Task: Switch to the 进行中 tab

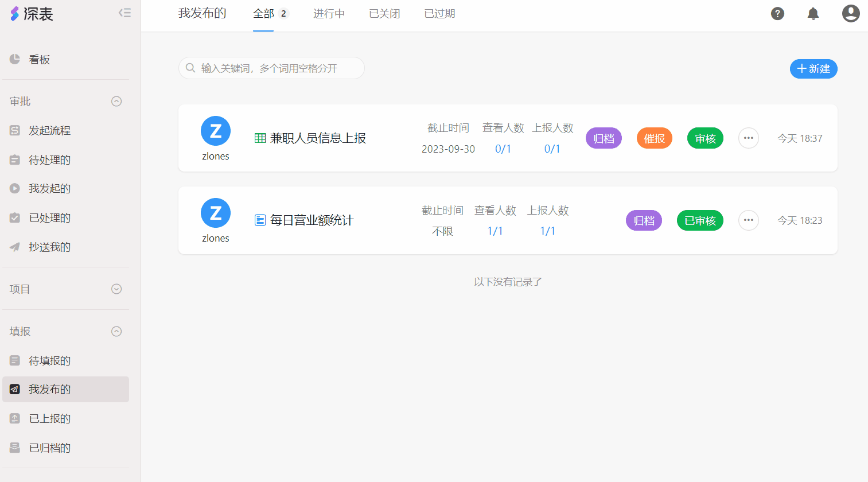Action: click(x=329, y=14)
